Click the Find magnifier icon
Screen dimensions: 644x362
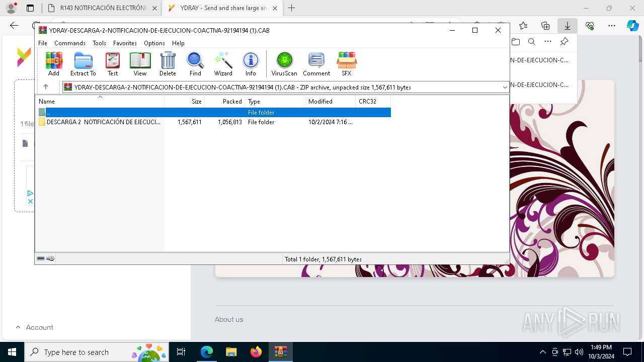[195, 64]
